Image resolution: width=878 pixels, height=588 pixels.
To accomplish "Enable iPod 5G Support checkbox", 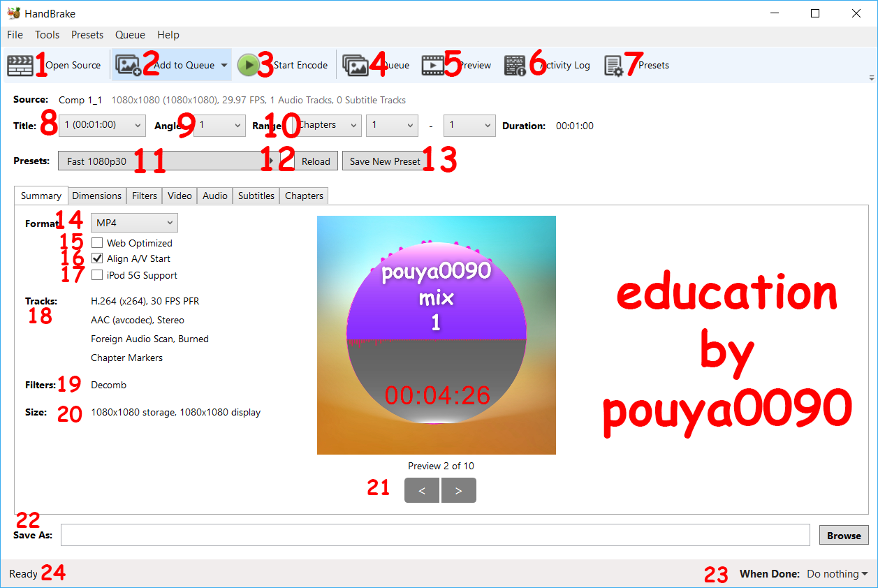I will (97, 275).
